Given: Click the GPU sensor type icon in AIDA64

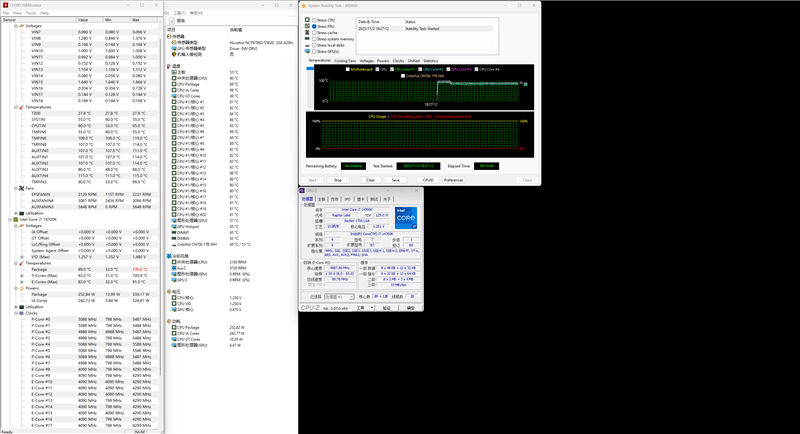Looking at the screenshot, I should (x=174, y=48).
